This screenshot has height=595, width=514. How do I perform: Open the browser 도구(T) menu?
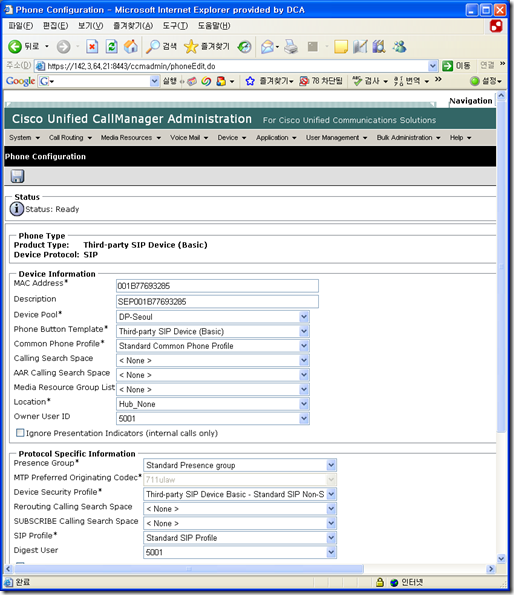point(175,26)
